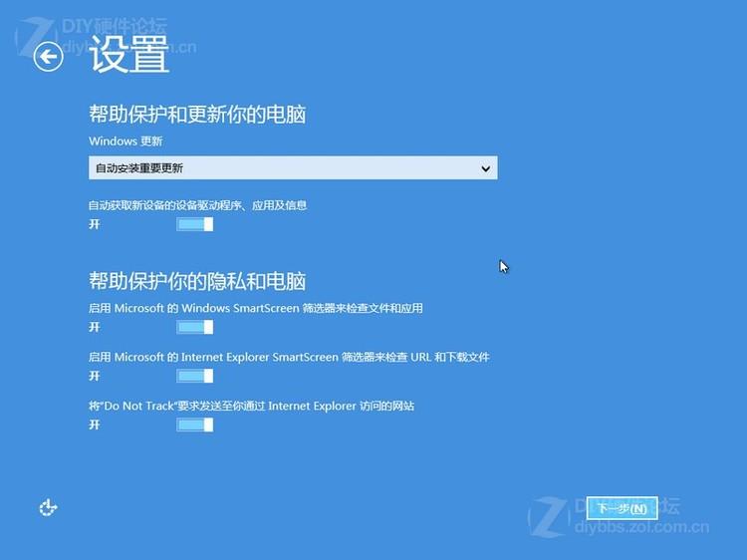Click 开 label under device driver setting
Viewport: 747px width, 560px height.
click(95, 224)
